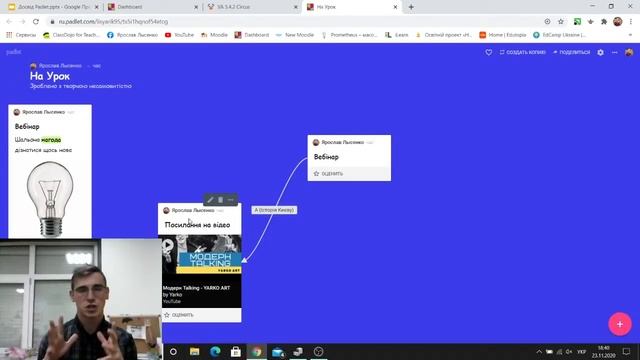Select the Посилання на відео post title
The image size is (640, 360).
pos(197,225)
